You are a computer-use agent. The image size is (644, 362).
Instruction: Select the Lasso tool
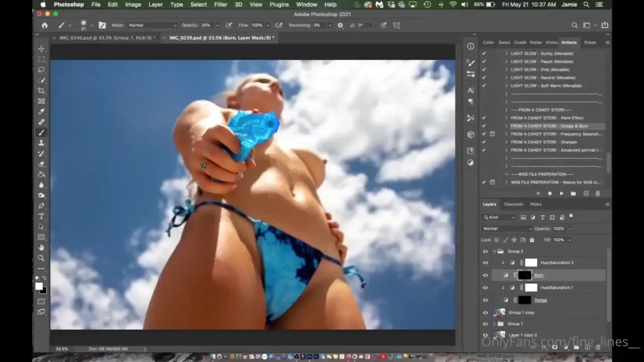click(x=41, y=70)
